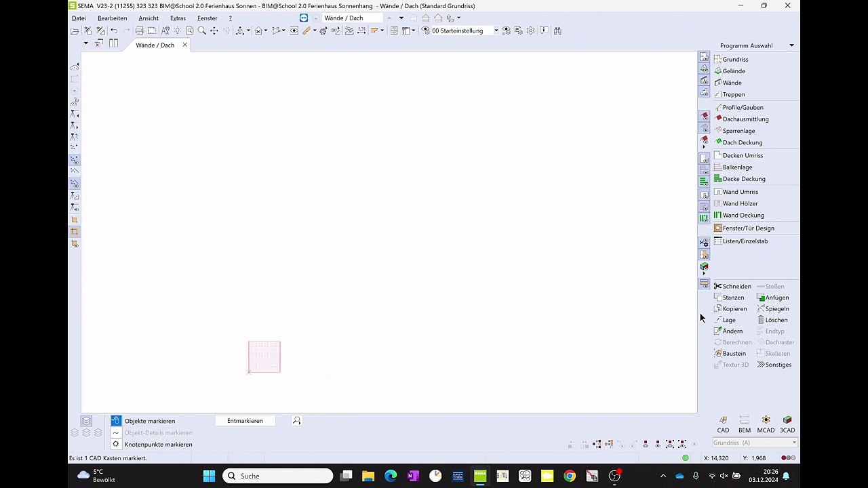Select Knotenpunkte markieren mode
This screenshot has height=488, width=868.
[x=152, y=445]
